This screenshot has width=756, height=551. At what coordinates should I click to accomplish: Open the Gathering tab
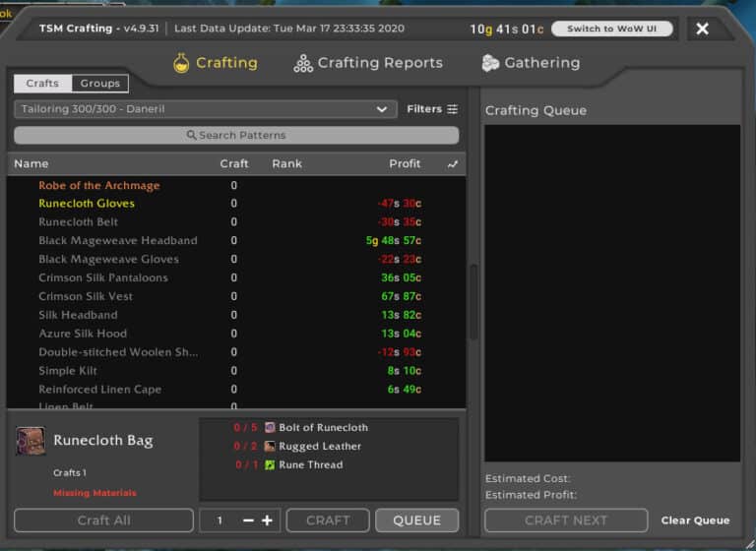(x=531, y=63)
